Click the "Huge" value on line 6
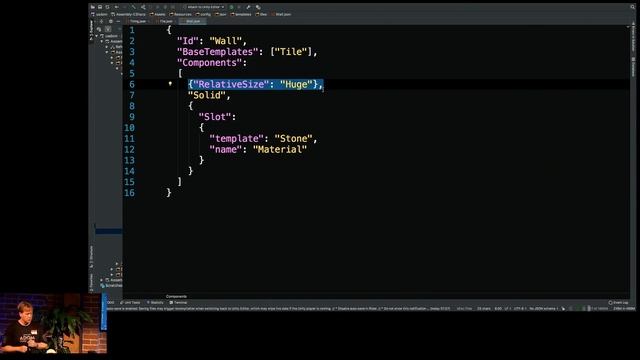Screen dimensions: 640x360 (x=297, y=84)
